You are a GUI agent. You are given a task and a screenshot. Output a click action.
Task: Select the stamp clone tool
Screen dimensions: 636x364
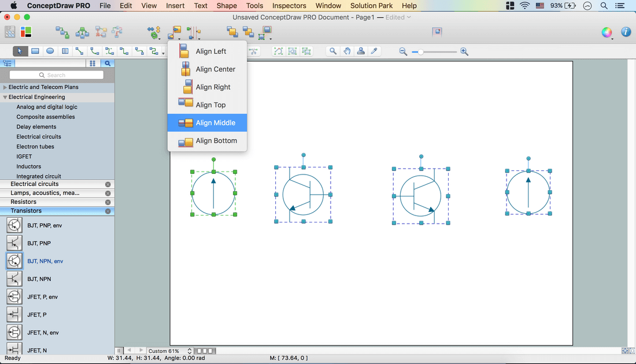[361, 51]
